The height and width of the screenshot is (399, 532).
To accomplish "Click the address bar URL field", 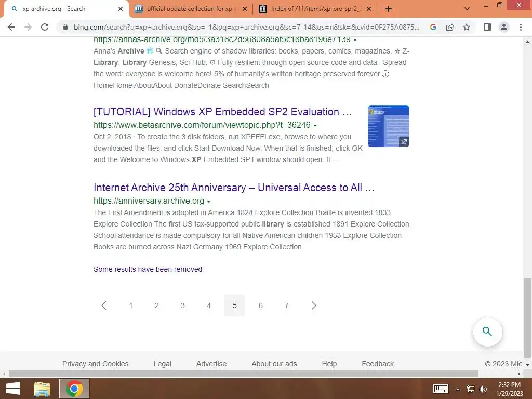I will tap(247, 27).
